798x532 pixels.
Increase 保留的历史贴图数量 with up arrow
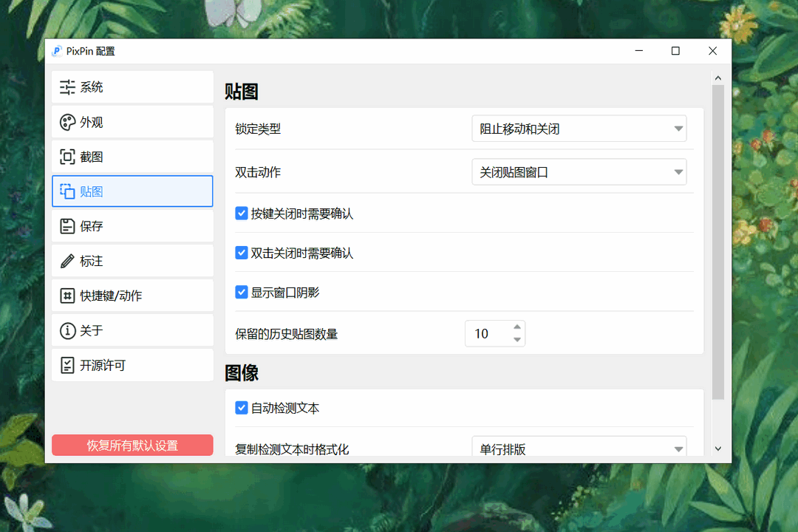click(x=517, y=327)
